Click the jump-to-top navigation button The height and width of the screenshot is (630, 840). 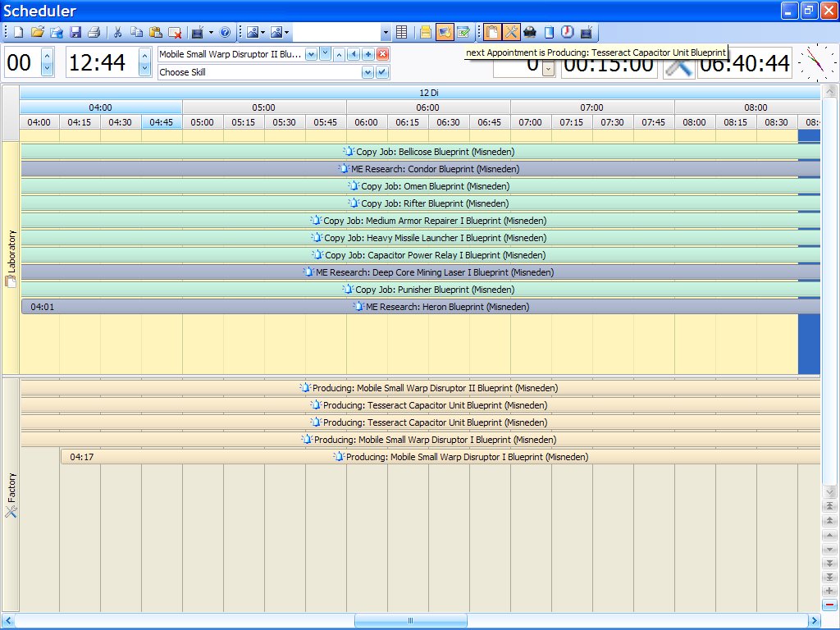[829, 505]
